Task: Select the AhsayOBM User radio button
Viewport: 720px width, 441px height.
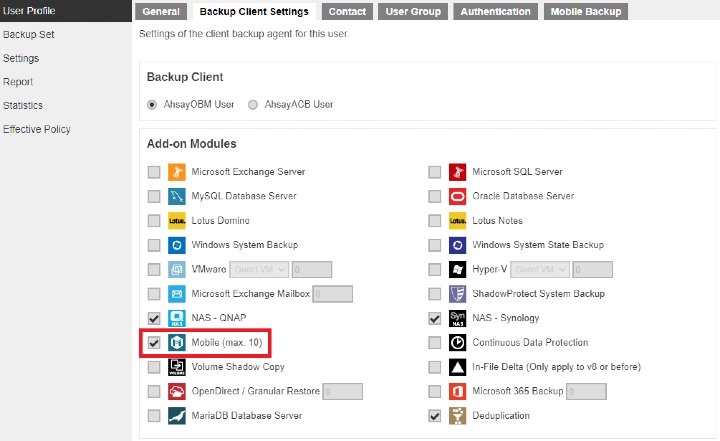Action: 152,105
